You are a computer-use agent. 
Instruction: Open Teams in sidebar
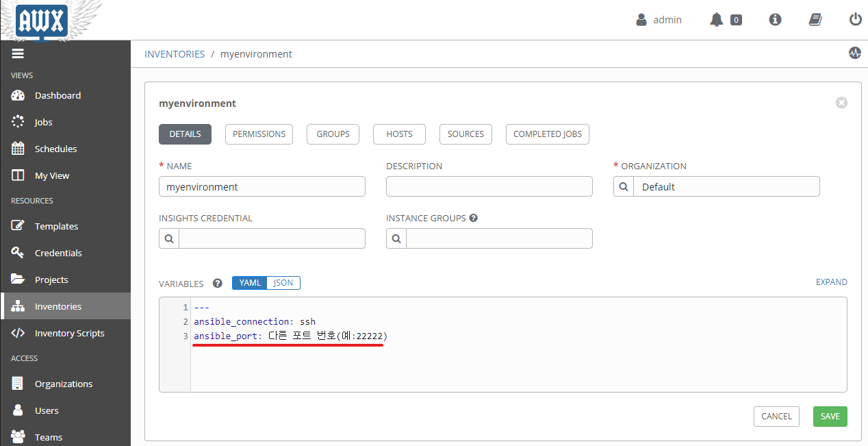(x=65, y=436)
